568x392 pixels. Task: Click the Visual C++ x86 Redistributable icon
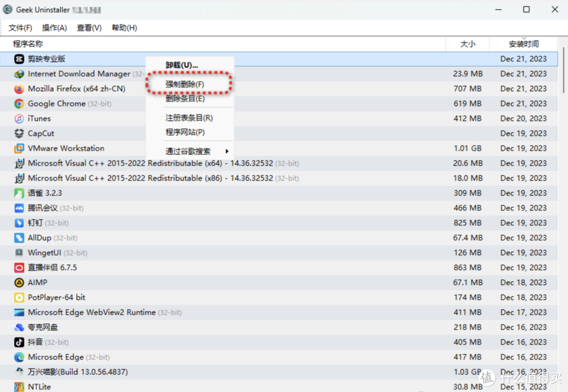click(19, 178)
